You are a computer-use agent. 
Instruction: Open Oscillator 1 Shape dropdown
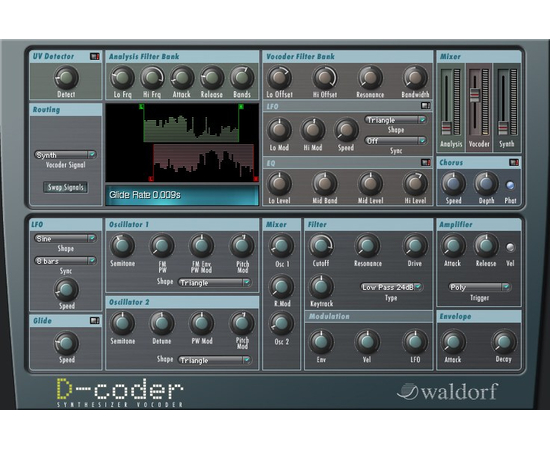215,282
